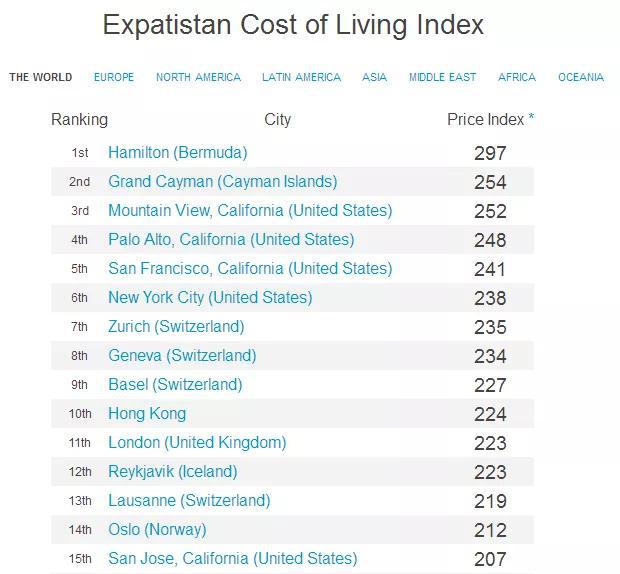Click the Price Index asterisk footnote
620x574 pixels.
(x=531, y=119)
